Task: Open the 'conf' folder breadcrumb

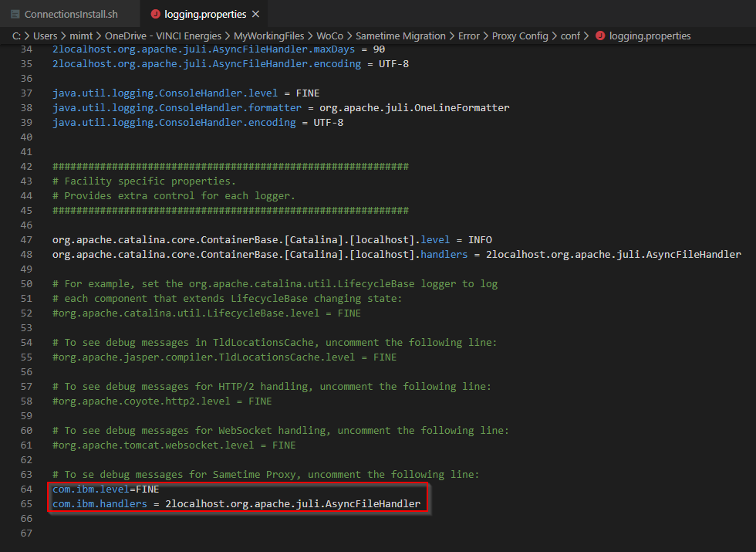Action: 570,36
